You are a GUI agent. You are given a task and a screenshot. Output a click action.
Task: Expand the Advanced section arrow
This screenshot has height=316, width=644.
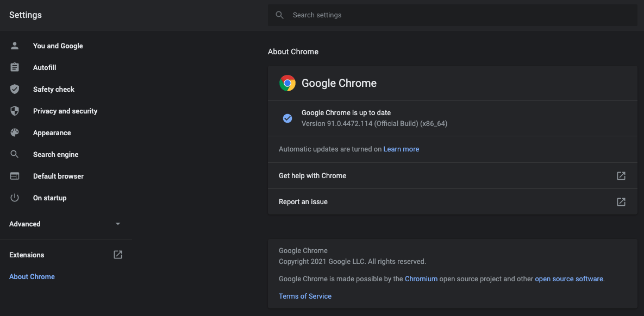118,224
